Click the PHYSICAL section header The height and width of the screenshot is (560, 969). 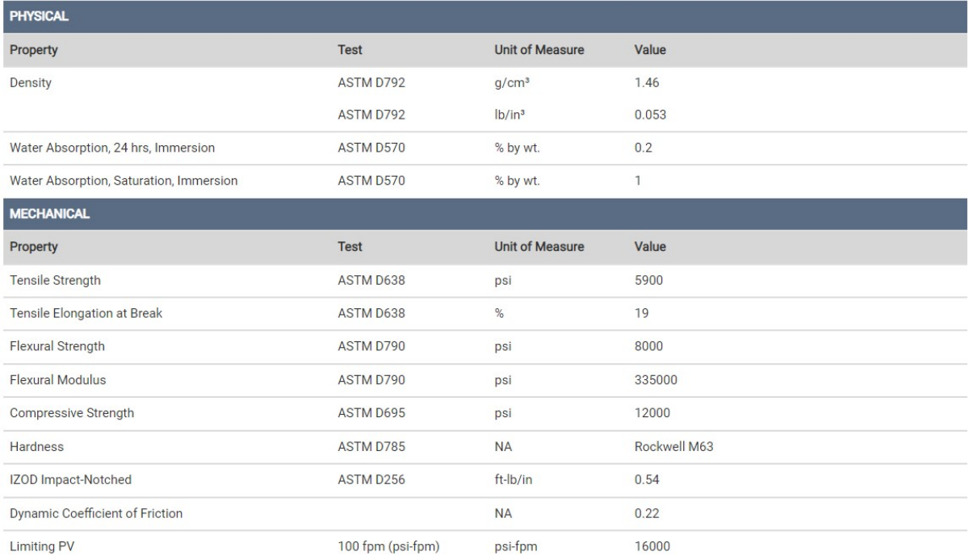[34, 16]
